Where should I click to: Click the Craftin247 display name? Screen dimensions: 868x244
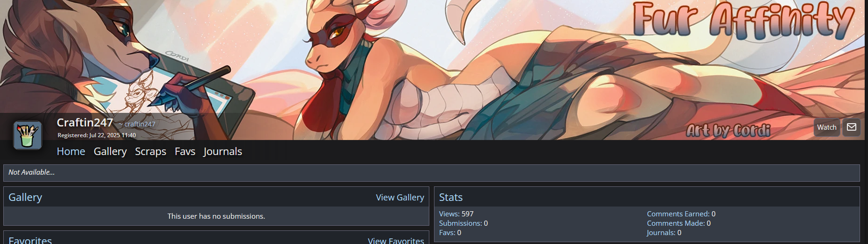click(85, 123)
